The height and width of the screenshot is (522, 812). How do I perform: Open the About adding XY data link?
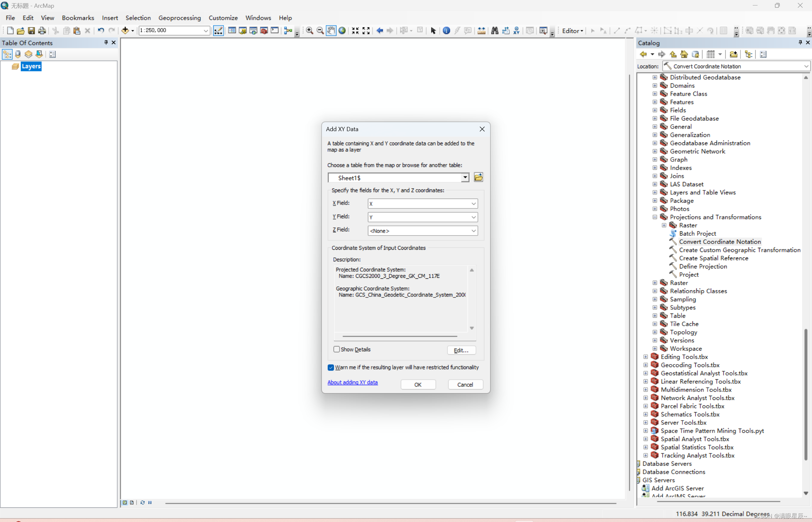(x=352, y=382)
